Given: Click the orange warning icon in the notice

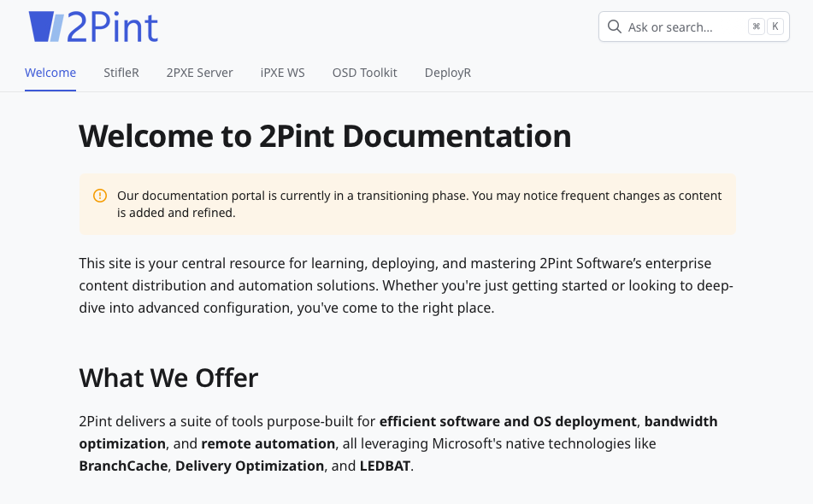Looking at the screenshot, I should tap(100, 196).
